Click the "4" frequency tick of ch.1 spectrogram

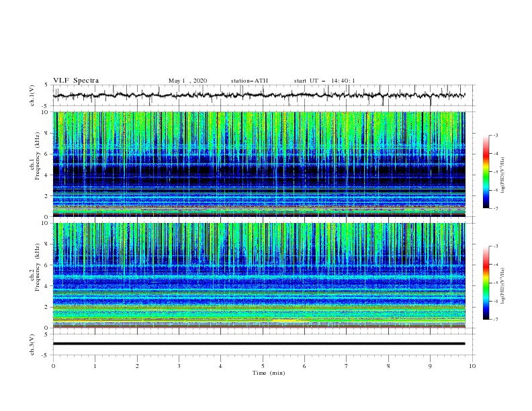(x=47, y=175)
